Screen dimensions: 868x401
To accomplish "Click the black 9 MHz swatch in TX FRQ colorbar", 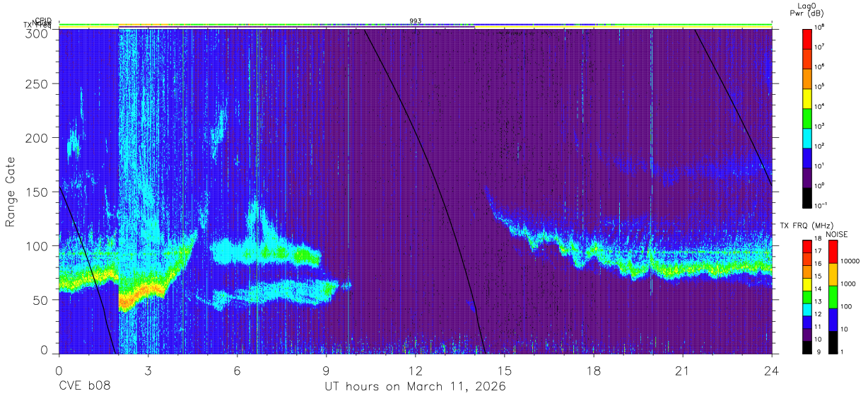I will click(807, 347).
